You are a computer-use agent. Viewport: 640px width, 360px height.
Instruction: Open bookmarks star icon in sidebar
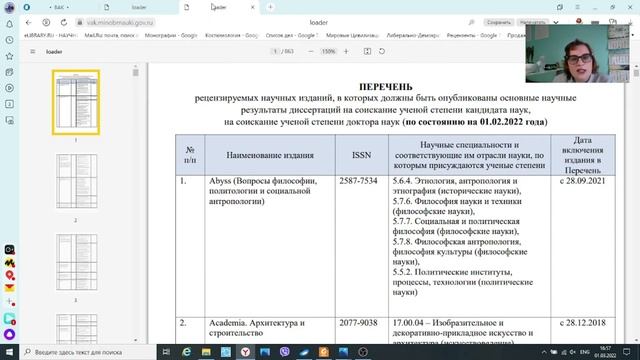coord(9,56)
